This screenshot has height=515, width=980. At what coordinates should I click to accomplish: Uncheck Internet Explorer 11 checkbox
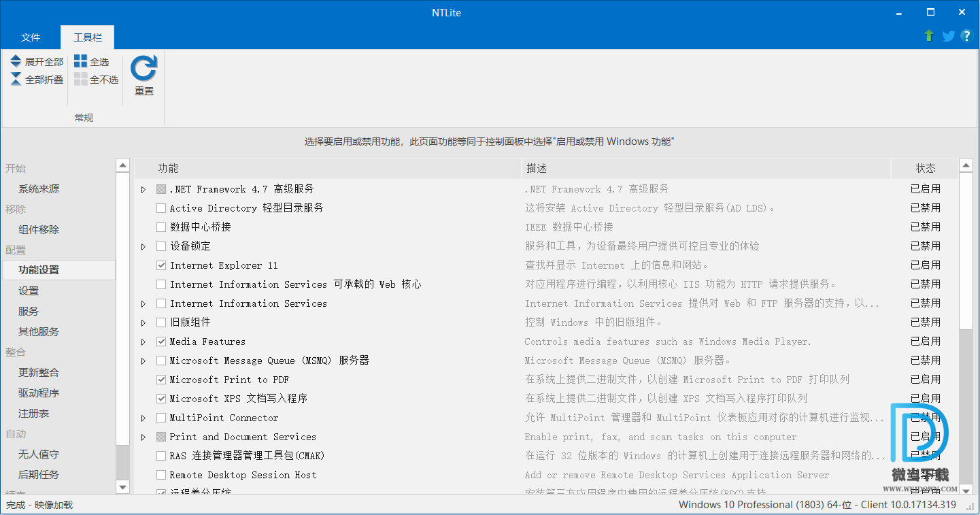(161, 265)
